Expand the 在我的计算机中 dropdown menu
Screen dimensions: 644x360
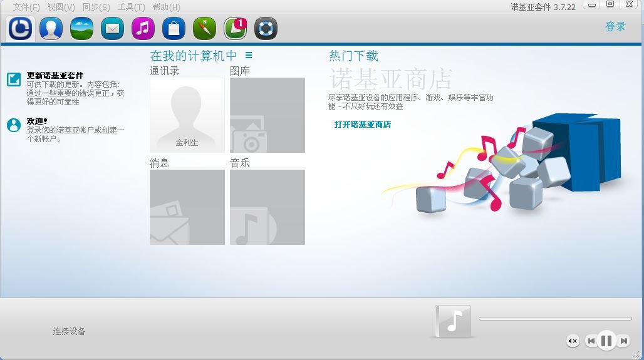tap(249, 56)
